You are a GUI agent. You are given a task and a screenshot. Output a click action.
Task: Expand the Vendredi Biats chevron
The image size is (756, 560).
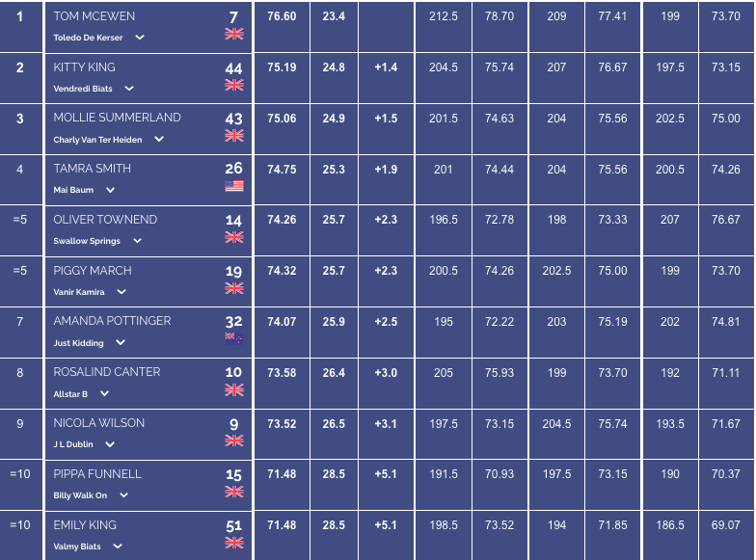pos(129,89)
